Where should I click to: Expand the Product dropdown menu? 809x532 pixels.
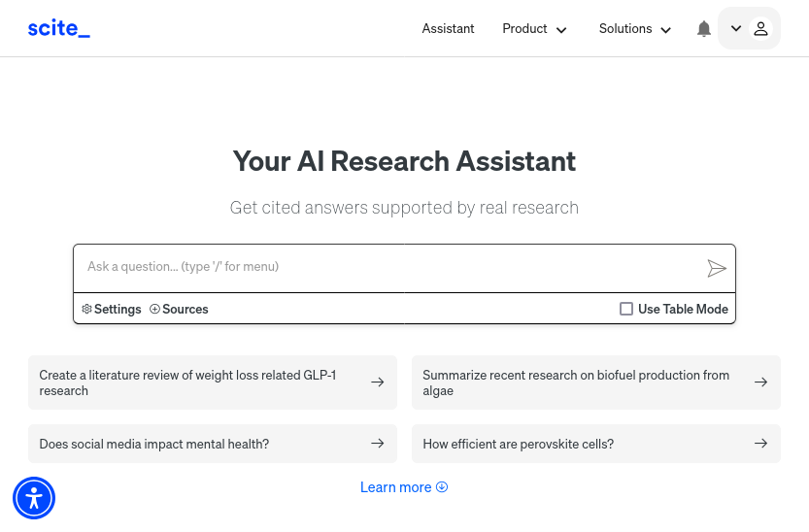click(x=534, y=29)
